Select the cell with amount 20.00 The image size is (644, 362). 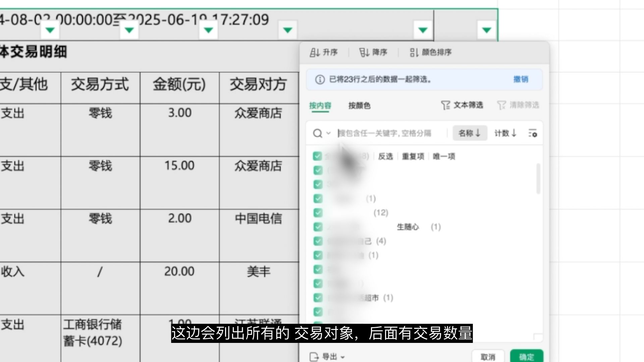click(179, 288)
